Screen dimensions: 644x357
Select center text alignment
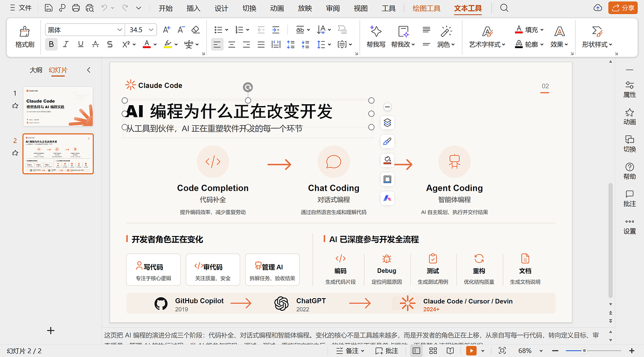[232, 44]
